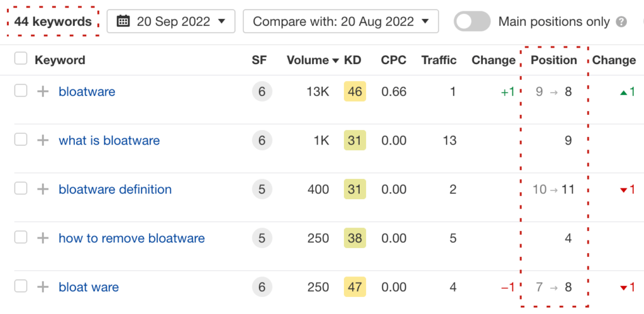Click the plus icon beside bloatware keyword
This screenshot has height=314, width=644.
point(43,92)
